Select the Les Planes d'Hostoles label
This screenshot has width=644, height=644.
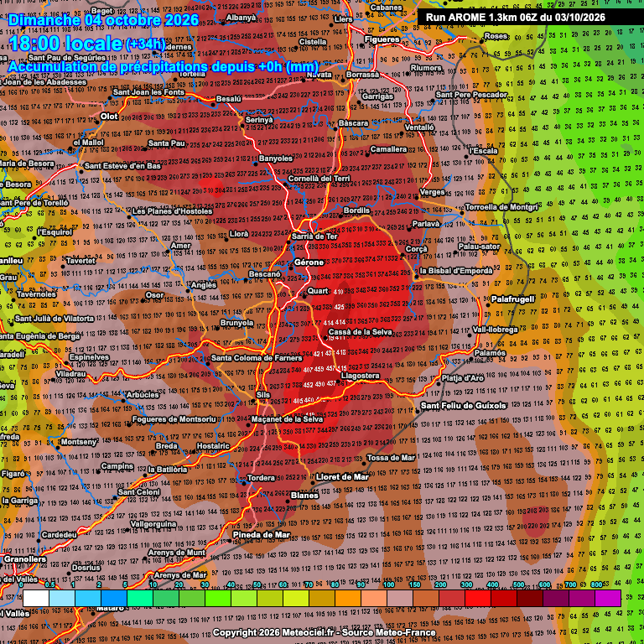pyautogui.click(x=172, y=211)
